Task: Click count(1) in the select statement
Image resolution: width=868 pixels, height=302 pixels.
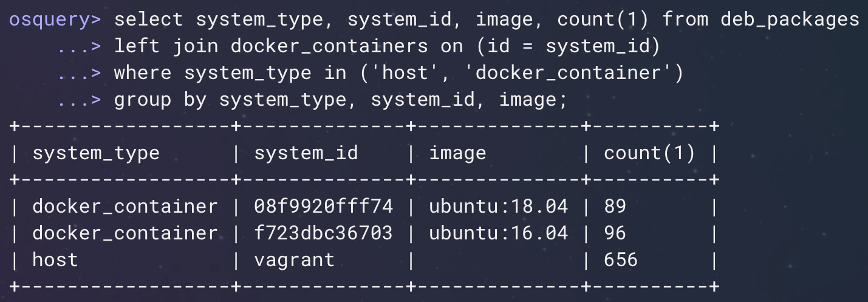Action: pyautogui.click(x=603, y=20)
